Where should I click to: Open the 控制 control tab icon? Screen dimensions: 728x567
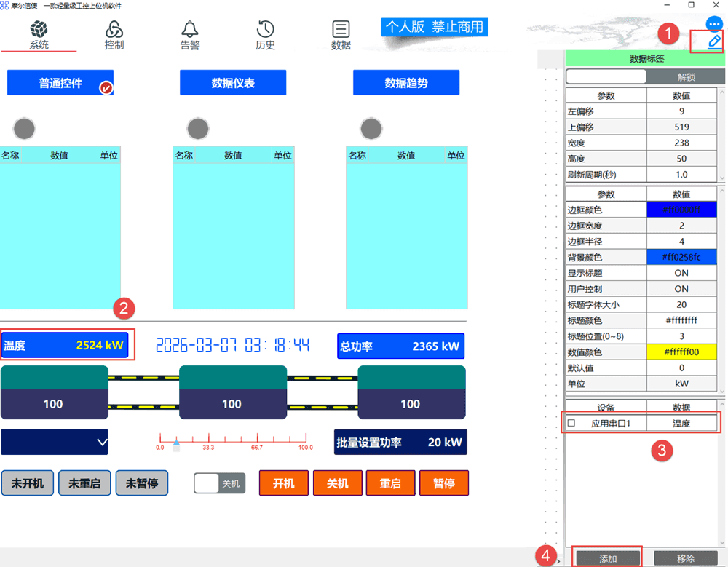pyautogui.click(x=114, y=30)
